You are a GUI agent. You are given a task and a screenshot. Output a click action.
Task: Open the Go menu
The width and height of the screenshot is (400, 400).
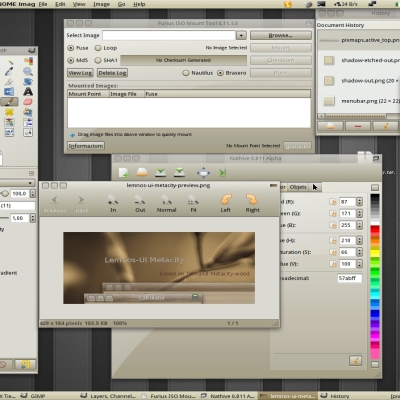click(x=121, y=4)
